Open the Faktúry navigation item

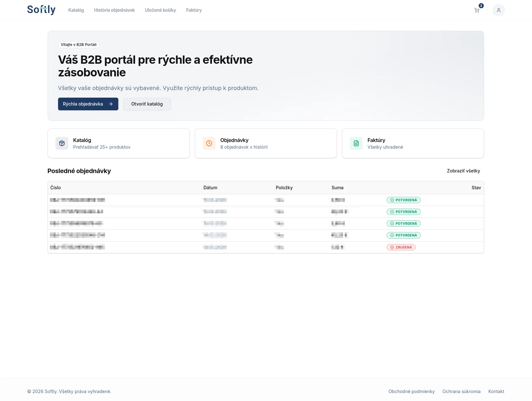pos(194,10)
